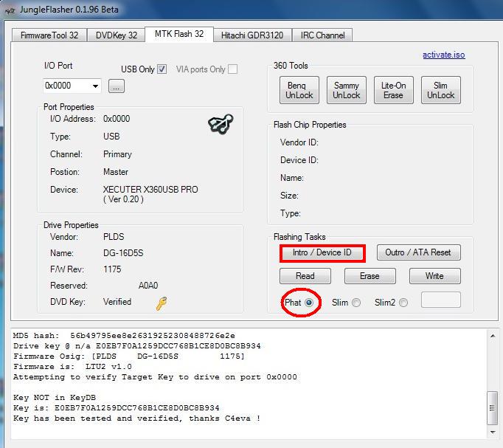Screen dimensions: 503x448
Task: Click the drive name value DG-16D5S
Action: coord(123,253)
